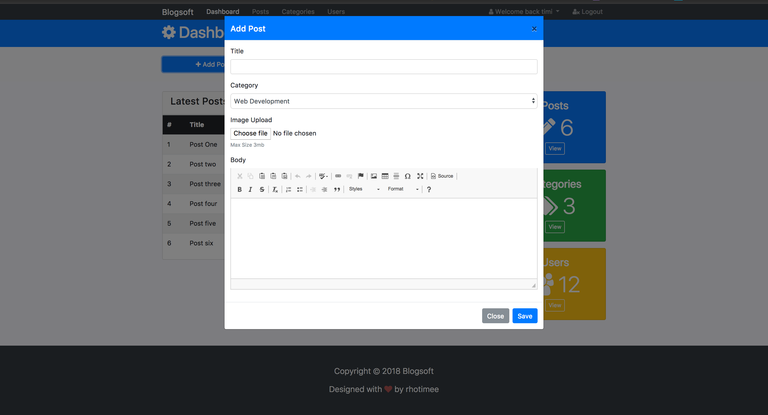768x415 pixels.
Task: Close the Add Post modal with X
Action: point(534,29)
